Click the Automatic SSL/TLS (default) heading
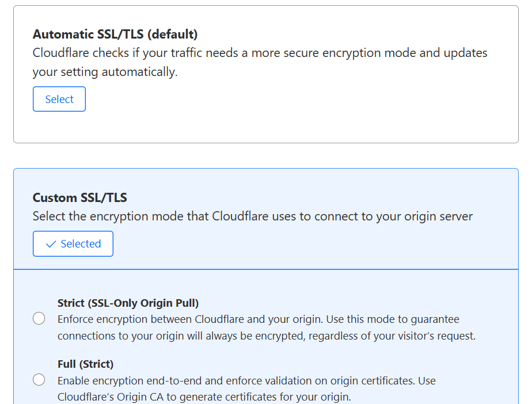This screenshot has height=404, width=532. click(115, 35)
